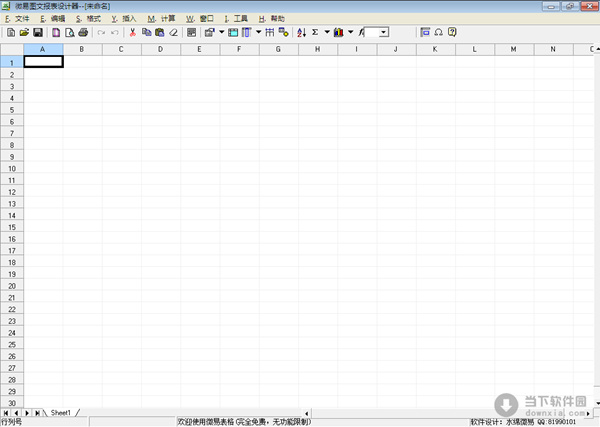
Task: Click the Print icon in toolbar
Action: (x=83, y=32)
